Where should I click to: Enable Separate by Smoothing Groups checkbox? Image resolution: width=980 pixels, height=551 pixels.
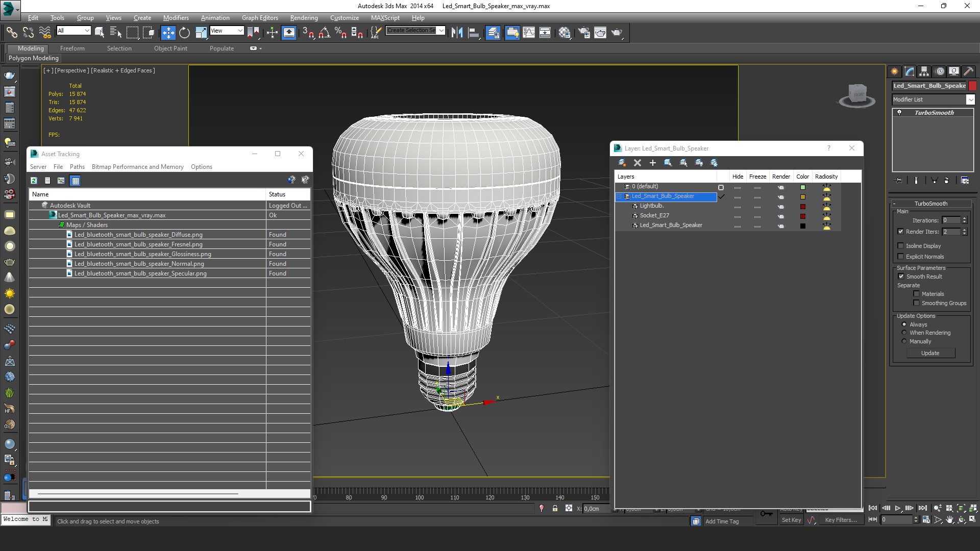pos(916,303)
